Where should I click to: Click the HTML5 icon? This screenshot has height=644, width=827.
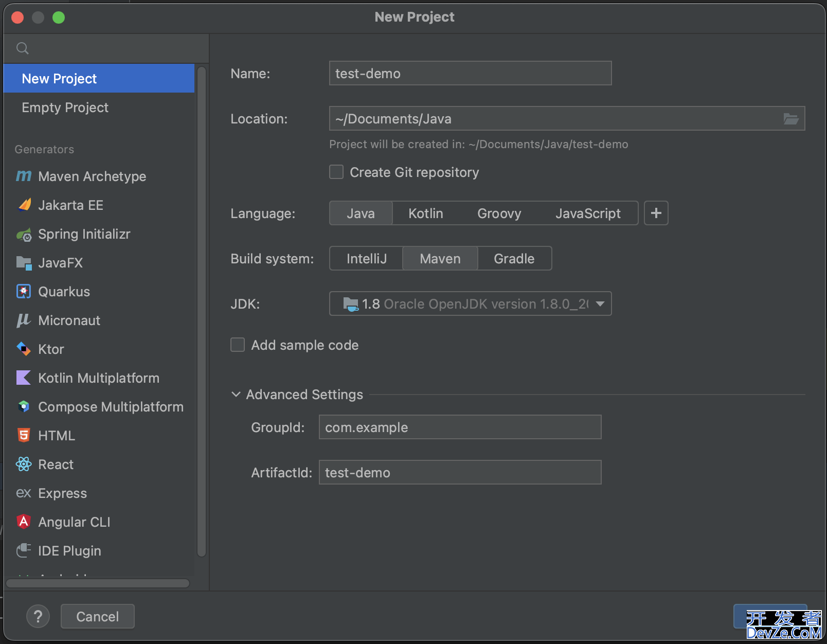pos(24,436)
